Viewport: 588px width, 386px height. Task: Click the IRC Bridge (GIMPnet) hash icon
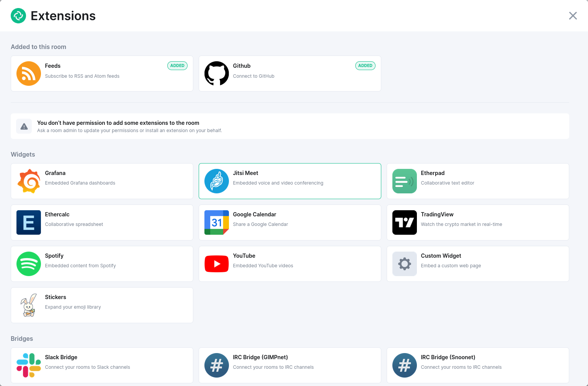pyautogui.click(x=216, y=365)
